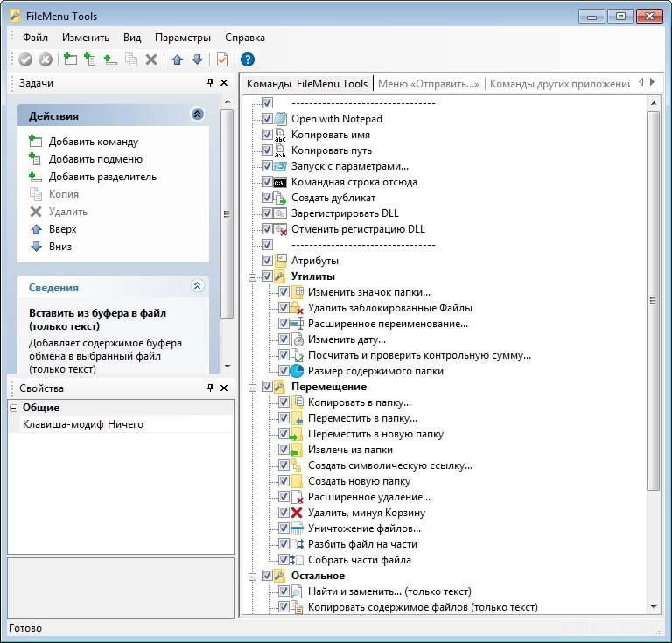Click the notepad icon of Open with Notepad
Screen dimensions: 672x643
click(x=280, y=119)
